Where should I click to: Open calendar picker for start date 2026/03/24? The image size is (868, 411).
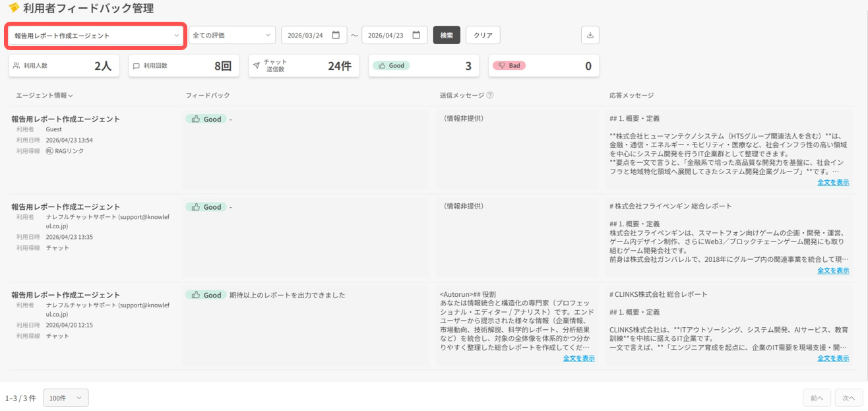336,35
